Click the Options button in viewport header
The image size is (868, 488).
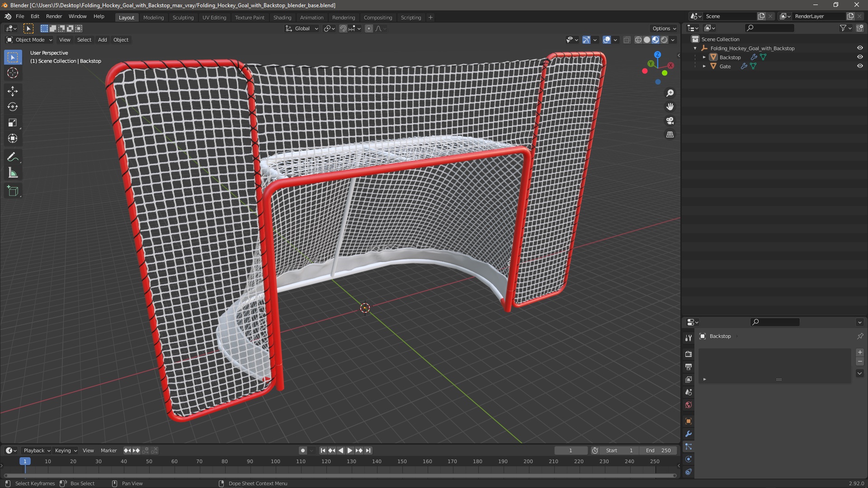(x=664, y=28)
